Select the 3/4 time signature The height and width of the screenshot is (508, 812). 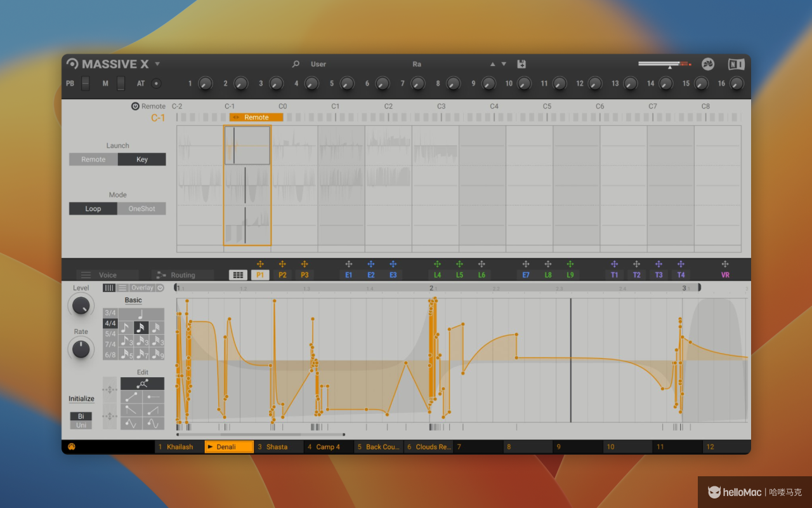tap(110, 313)
